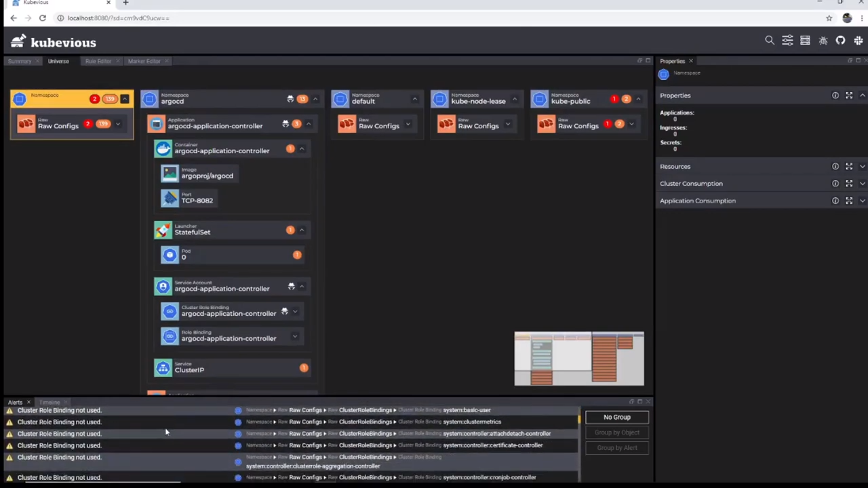The image size is (868, 488).
Task: Collapse the highlighted namespace with 139 warnings
Action: pos(125,99)
